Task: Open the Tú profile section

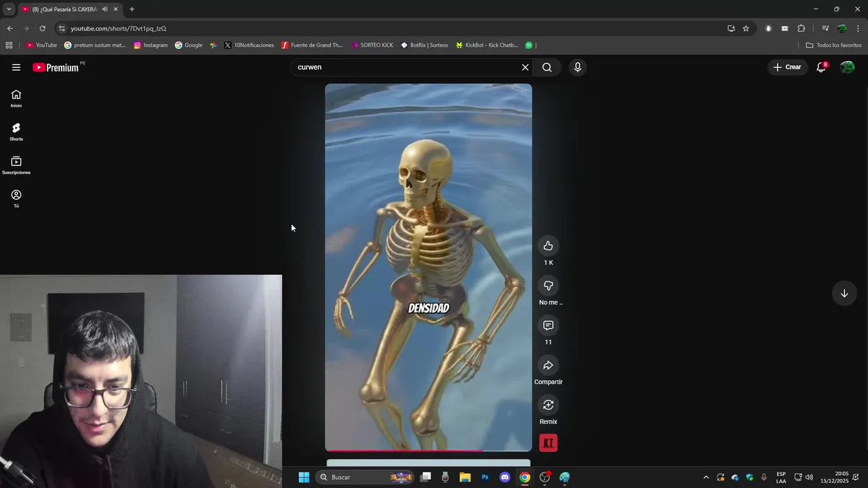Action: (16, 199)
